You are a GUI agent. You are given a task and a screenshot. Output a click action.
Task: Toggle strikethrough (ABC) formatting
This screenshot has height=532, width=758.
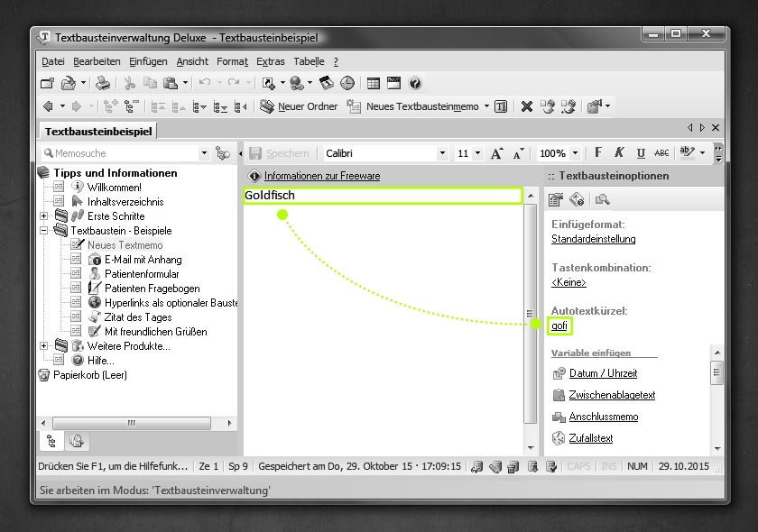661,153
